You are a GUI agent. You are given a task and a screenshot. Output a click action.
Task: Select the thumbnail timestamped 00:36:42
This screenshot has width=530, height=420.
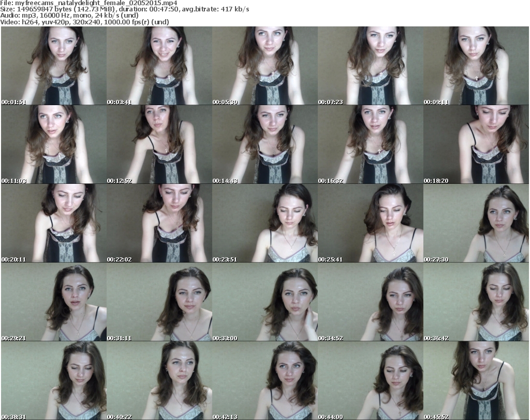pos(476,302)
